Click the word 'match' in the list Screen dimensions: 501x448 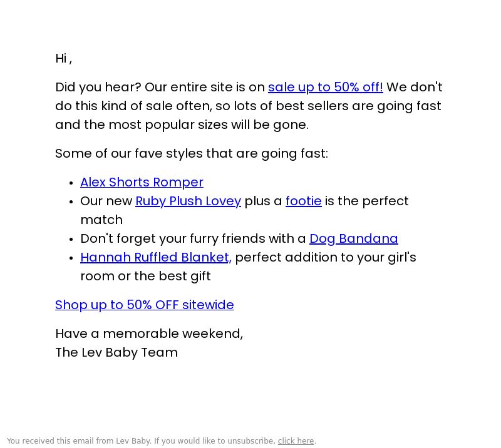click(101, 220)
